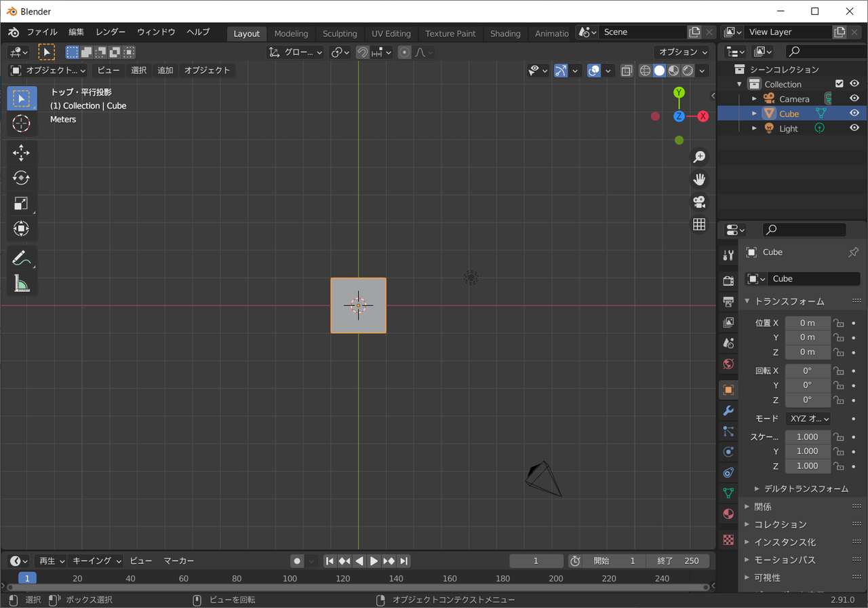
Task: Open the ファイル menu
Action: coord(42,32)
